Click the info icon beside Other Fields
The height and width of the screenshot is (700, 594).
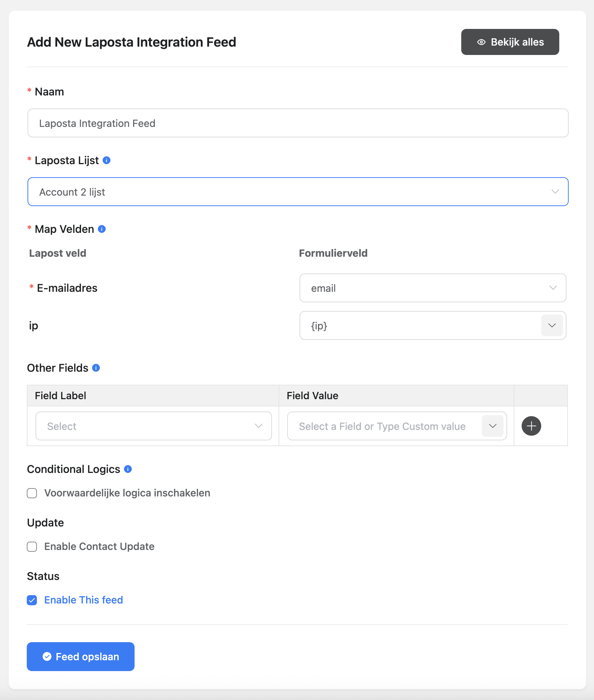click(96, 368)
